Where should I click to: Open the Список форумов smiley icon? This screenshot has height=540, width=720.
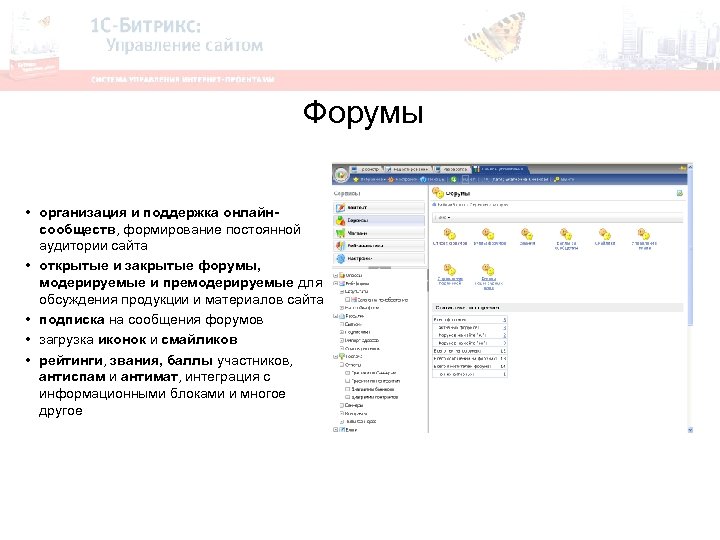(x=450, y=234)
